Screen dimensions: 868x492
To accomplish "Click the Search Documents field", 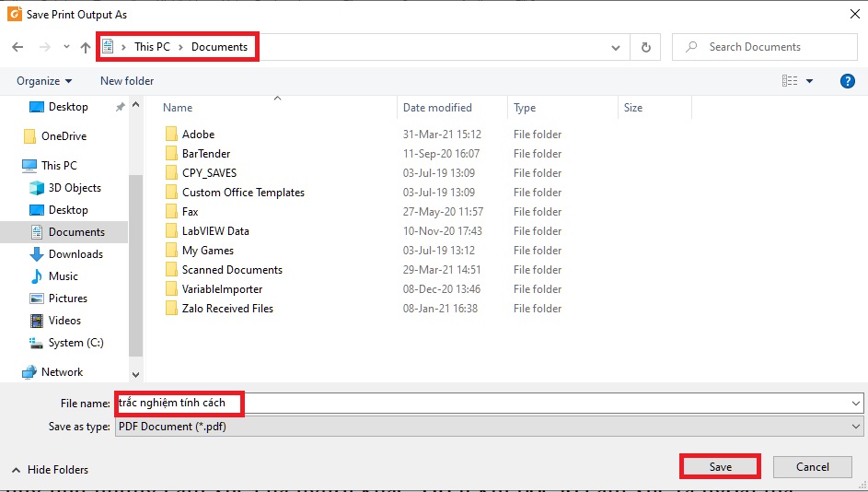I will [x=765, y=47].
